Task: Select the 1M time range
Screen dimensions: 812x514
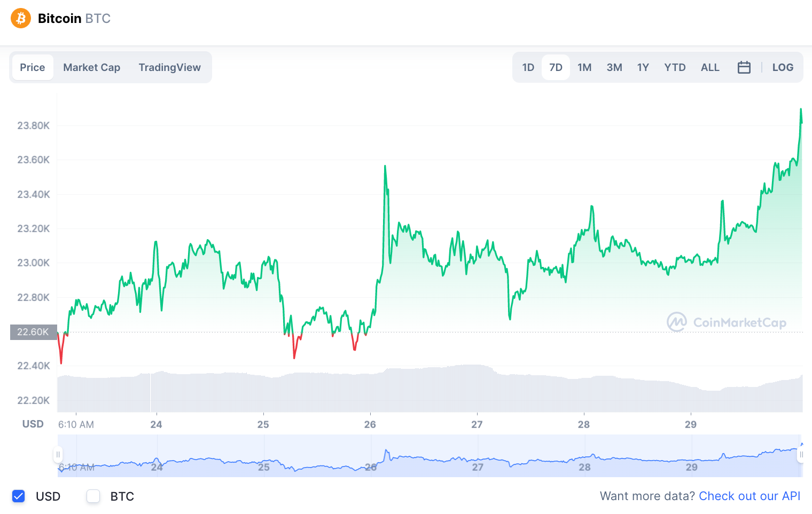Action: pos(584,67)
